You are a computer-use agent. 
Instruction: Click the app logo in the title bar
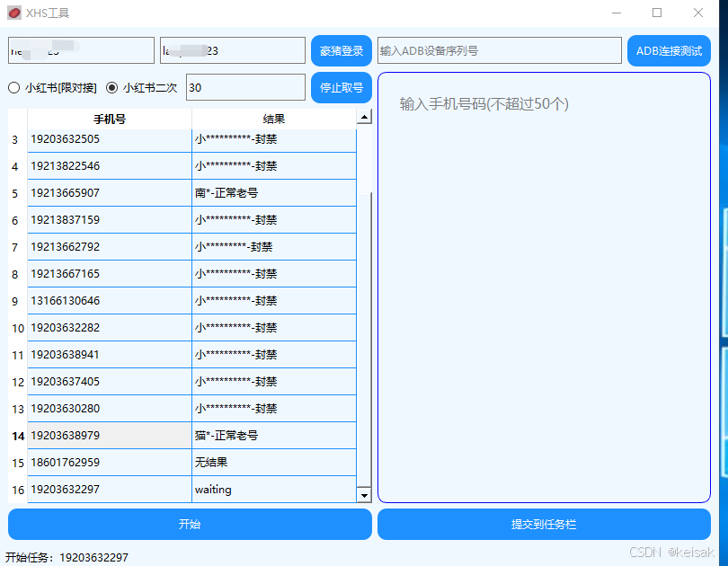[x=14, y=13]
